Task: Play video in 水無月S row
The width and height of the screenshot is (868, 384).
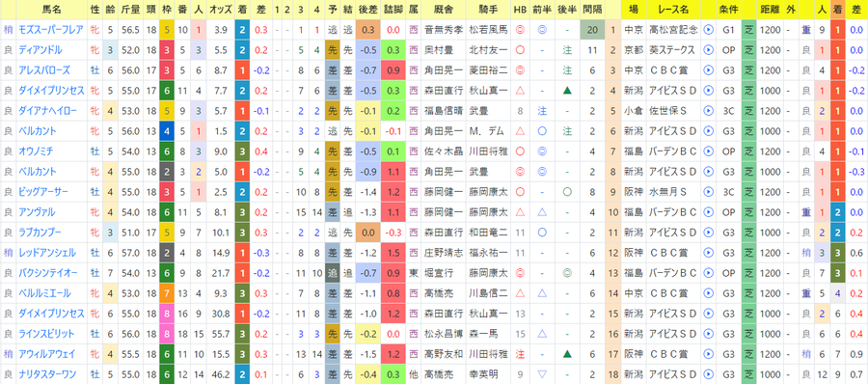Action: coord(708,192)
